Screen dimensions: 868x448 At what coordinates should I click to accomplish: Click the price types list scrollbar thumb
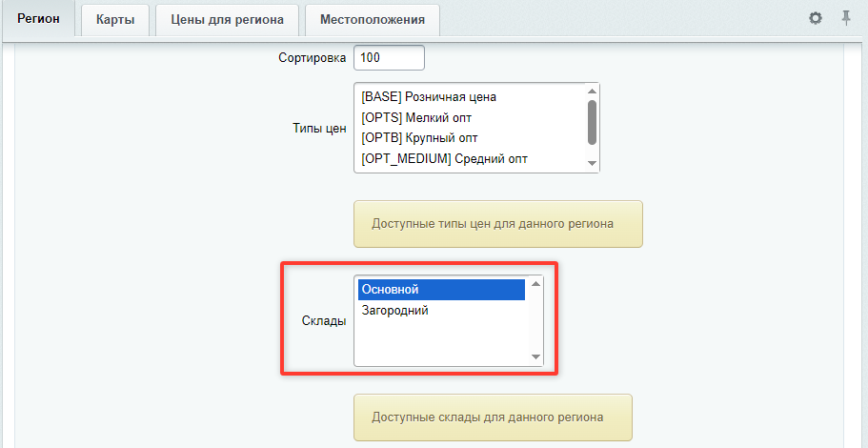click(592, 122)
